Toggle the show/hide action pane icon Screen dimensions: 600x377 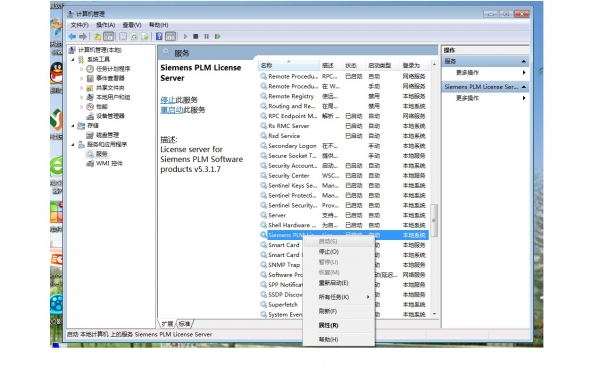[x=171, y=37]
